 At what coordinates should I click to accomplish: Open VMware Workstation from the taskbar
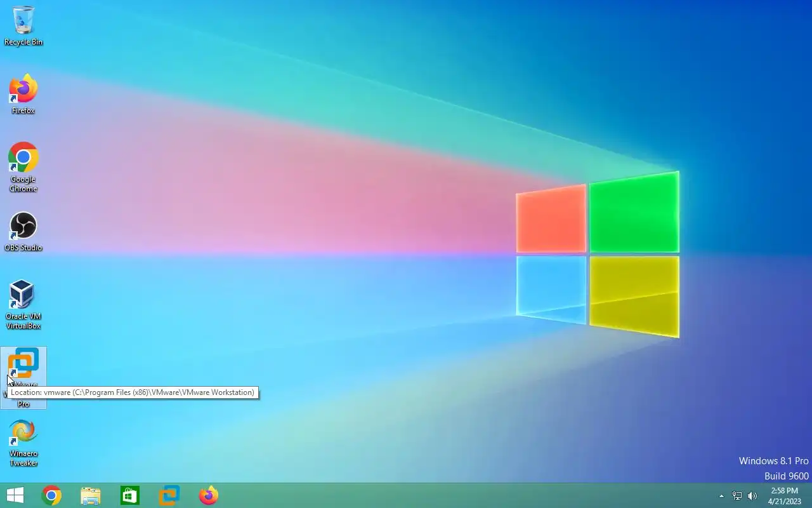(x=169, y=495)
